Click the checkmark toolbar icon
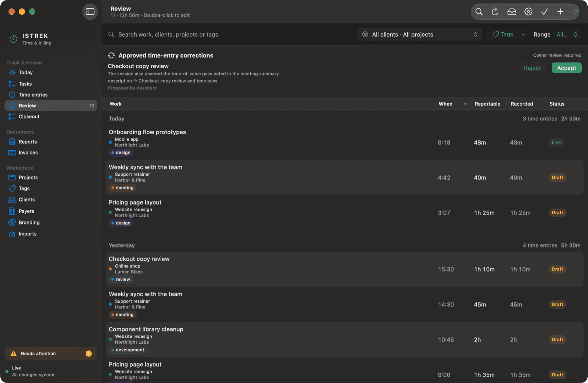The width and height of the screenshot is (588, 383). [544, 12]
